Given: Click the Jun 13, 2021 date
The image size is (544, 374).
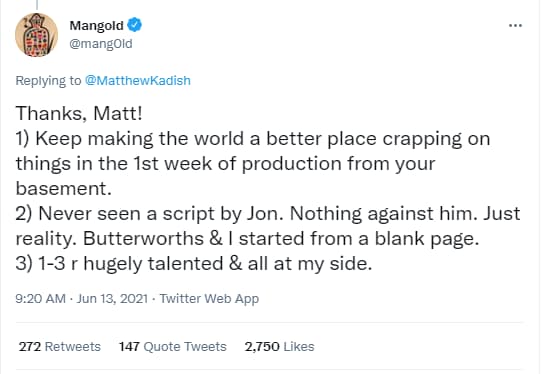Looking at the screenshot, I should click(112, 298).
